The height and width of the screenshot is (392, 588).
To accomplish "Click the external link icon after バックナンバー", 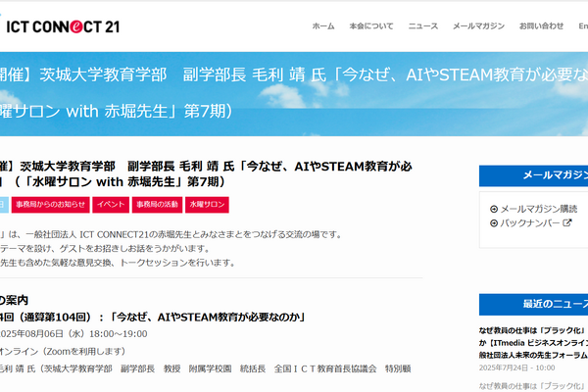I will (567, 222).
